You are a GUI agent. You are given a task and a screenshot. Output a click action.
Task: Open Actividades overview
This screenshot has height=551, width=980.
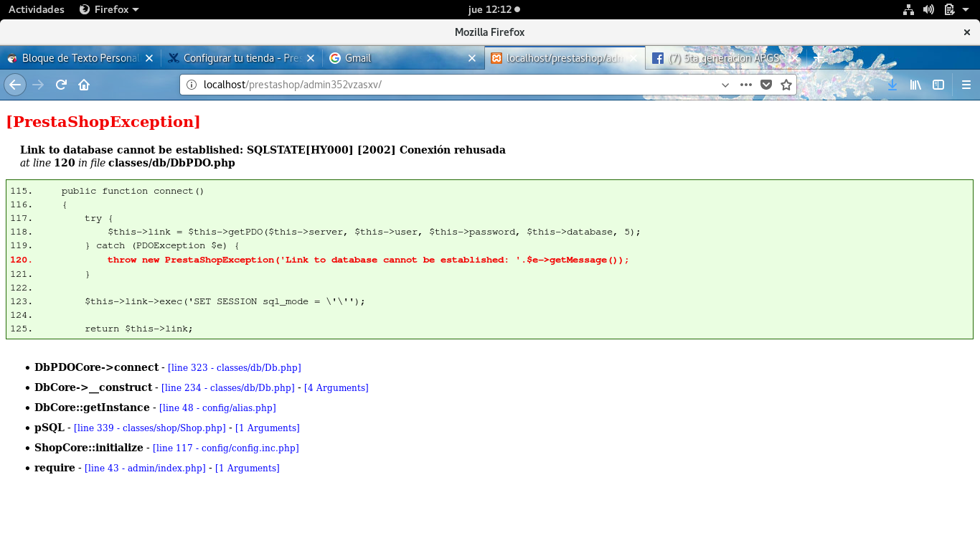point(37,9)
